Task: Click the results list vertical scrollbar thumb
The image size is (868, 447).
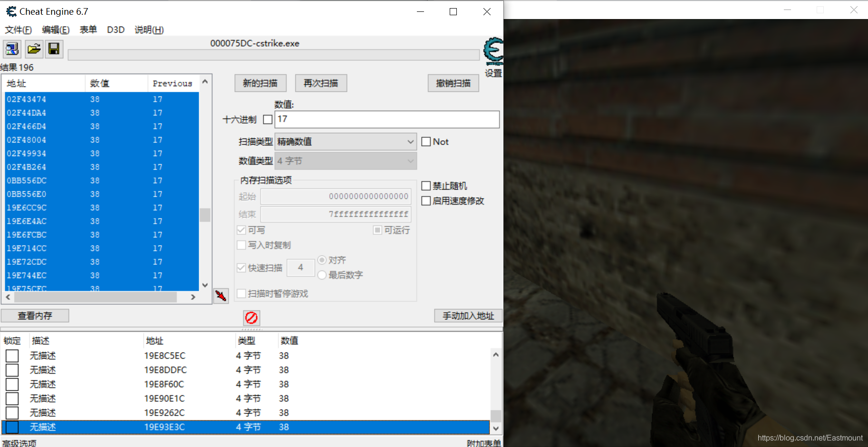Action: 205,215
